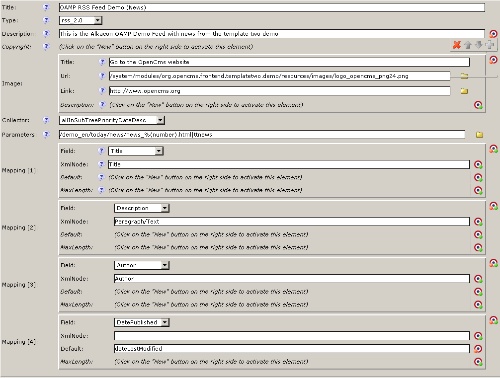Click the target icon for Mapping [3]

[493, 263]
